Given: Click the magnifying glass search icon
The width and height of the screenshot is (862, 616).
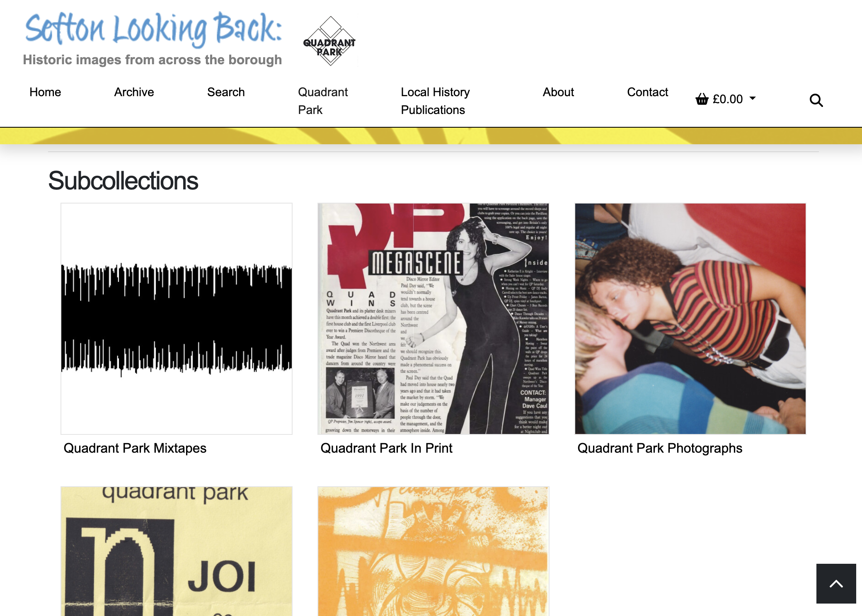Looking at the screenshot, I should 816,100.
